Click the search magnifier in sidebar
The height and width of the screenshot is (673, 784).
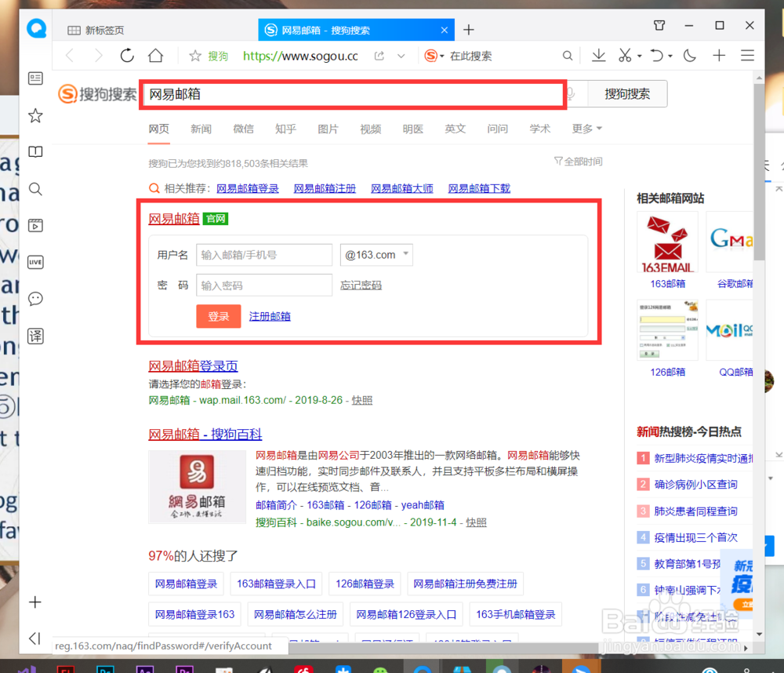35,189
